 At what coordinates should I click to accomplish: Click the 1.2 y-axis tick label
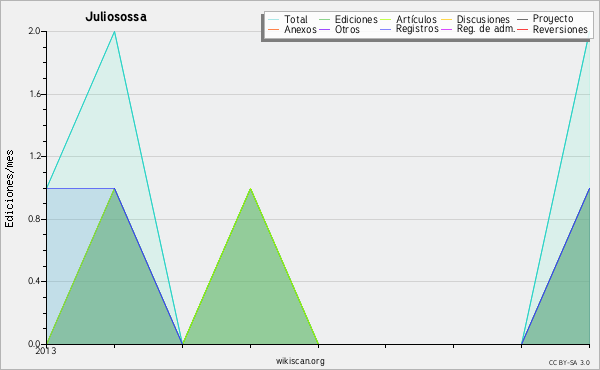pos(35,156)
